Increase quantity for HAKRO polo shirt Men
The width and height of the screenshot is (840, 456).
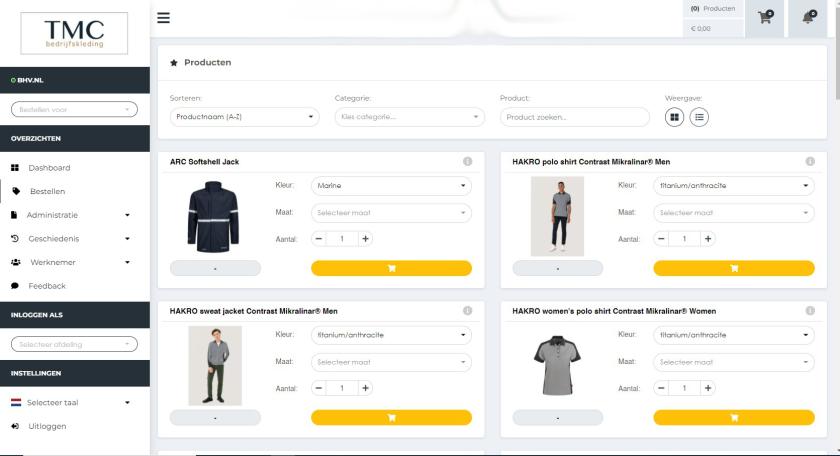pos(708,239)
